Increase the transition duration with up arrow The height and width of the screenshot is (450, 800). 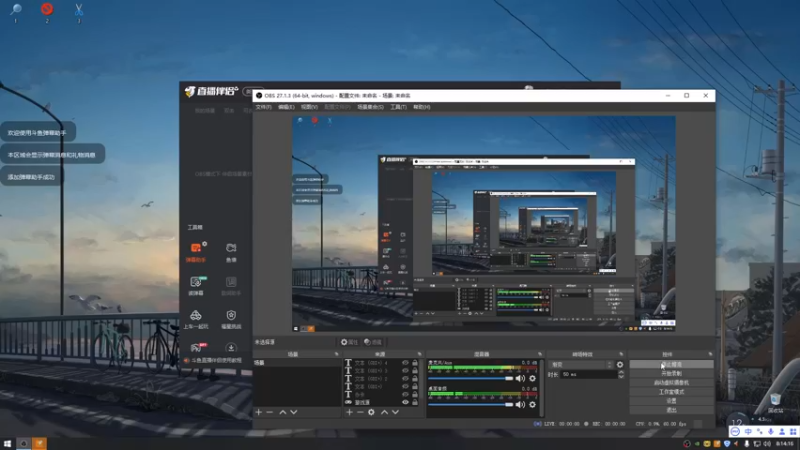pyautogui.click(x=621, y=372)
